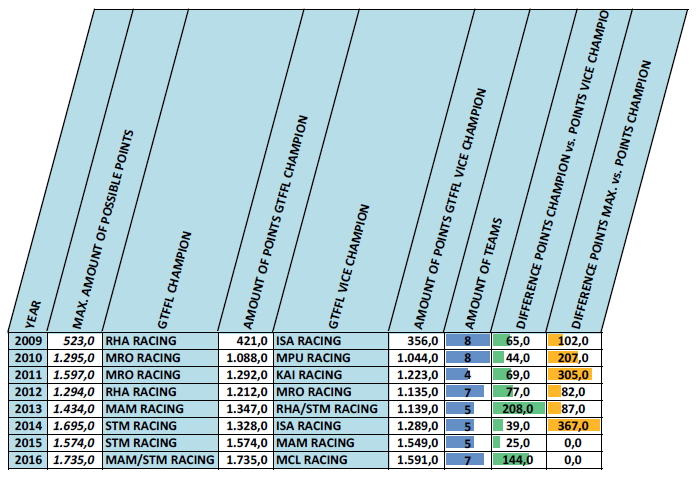The width and height of the screenshot is (698, 478).
Task: Select vice champion cell KAI RACING
Action: [331, 375]
